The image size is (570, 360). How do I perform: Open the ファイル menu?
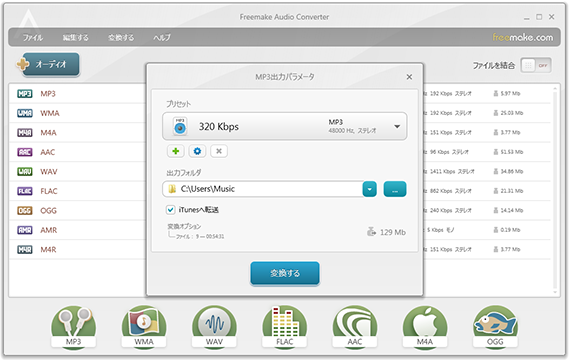33,37
